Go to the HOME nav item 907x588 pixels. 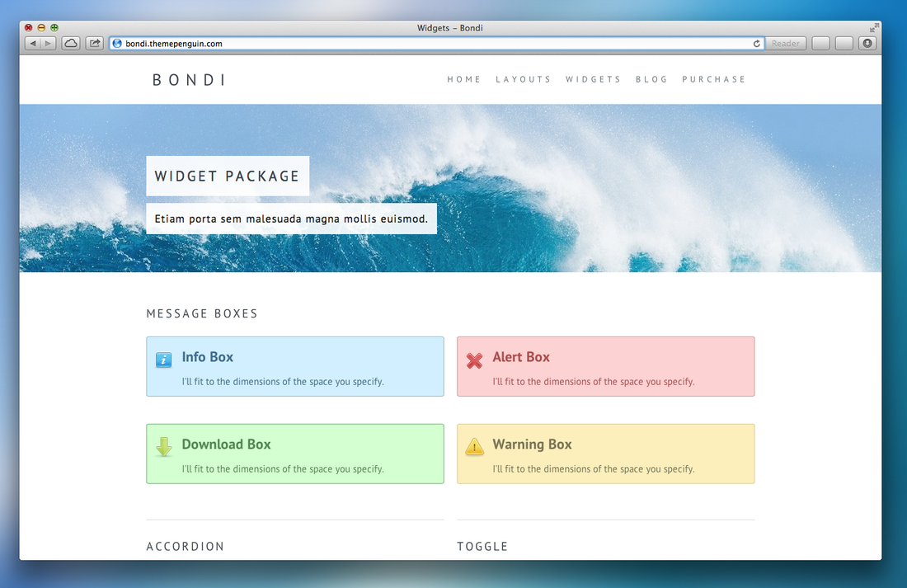pyautogui.click(x=464, y=79)
